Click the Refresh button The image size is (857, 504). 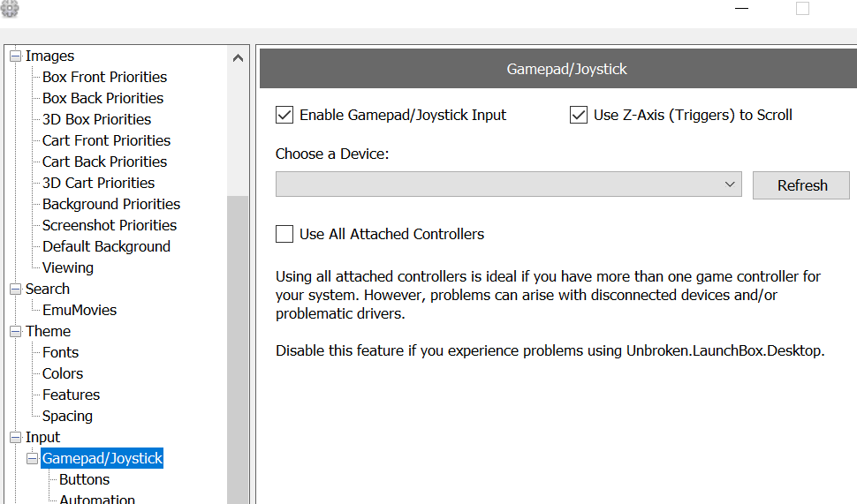(x=801, y=185)
